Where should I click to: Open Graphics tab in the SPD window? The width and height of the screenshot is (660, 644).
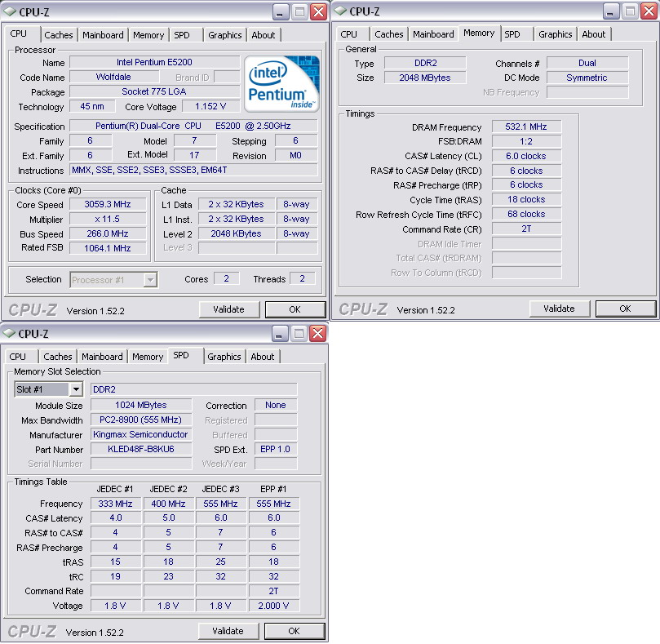224,357
